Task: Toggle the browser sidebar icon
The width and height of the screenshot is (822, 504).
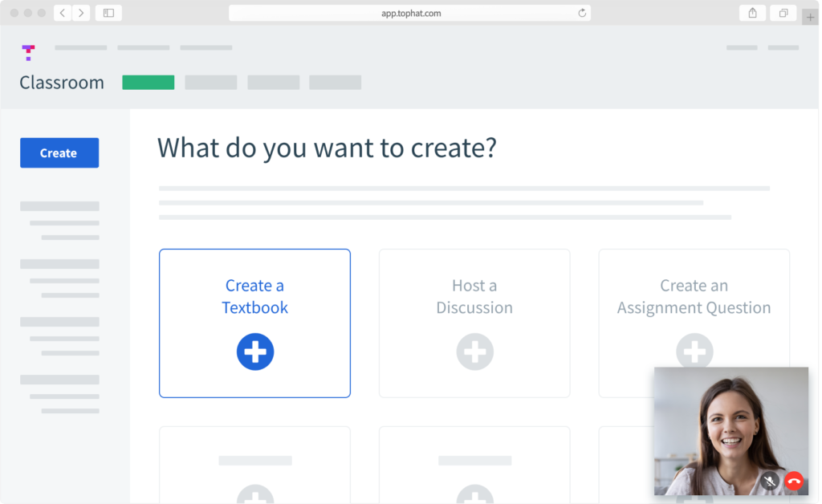Action: 108,13
